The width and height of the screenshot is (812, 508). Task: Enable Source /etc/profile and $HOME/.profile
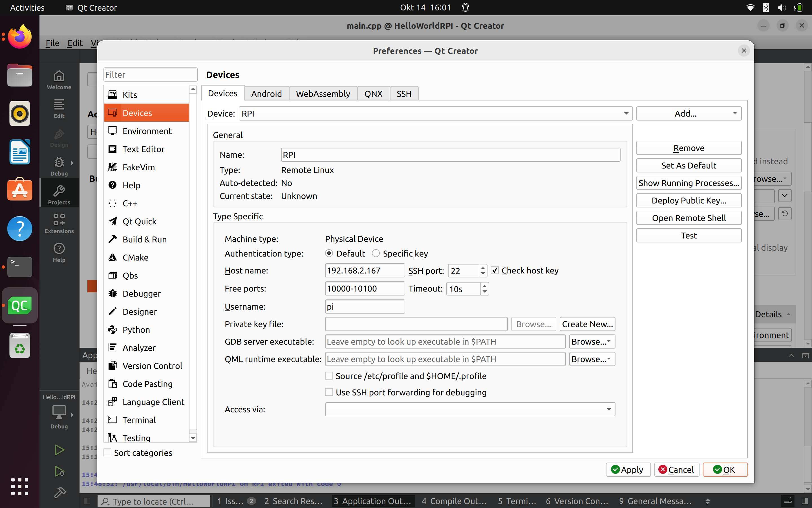click(x=406, y=376)
